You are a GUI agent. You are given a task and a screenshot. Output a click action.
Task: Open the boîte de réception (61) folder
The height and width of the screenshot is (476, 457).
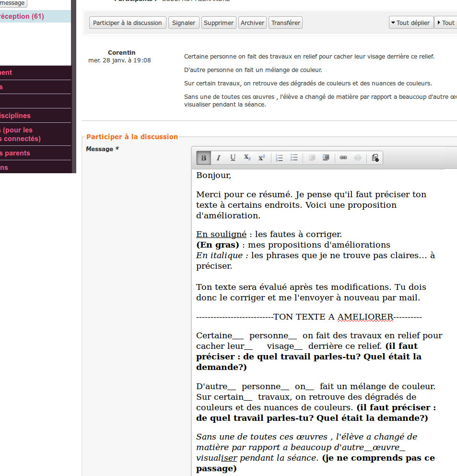click(x=22, y=16)
